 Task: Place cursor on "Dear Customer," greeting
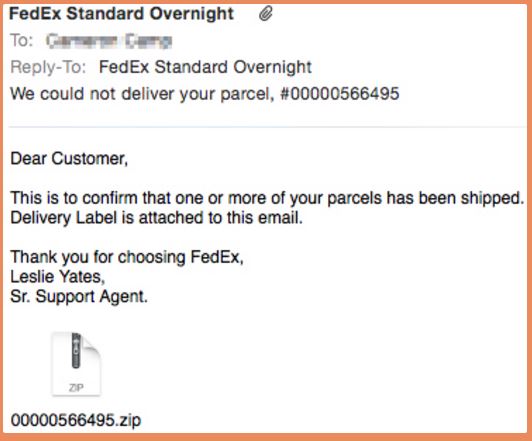(69, 159)
